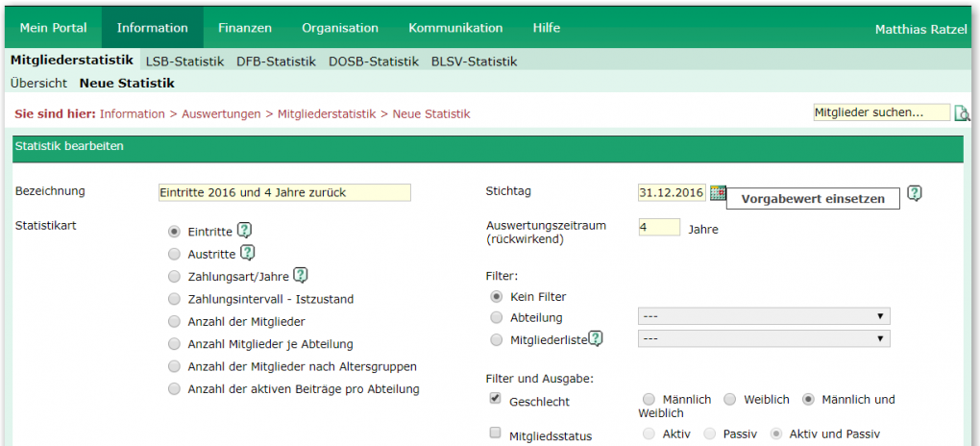Open the Finanzen menu
This screenshot has height=446, width=980.
pyautogui.click(x=245, y=28)
